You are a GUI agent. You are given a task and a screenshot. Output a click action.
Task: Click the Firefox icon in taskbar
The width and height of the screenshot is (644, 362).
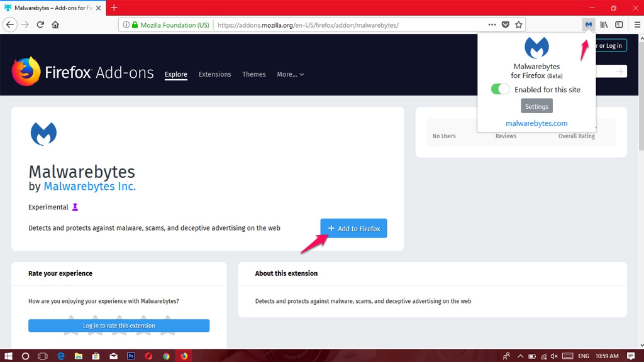tap(184, 356)
